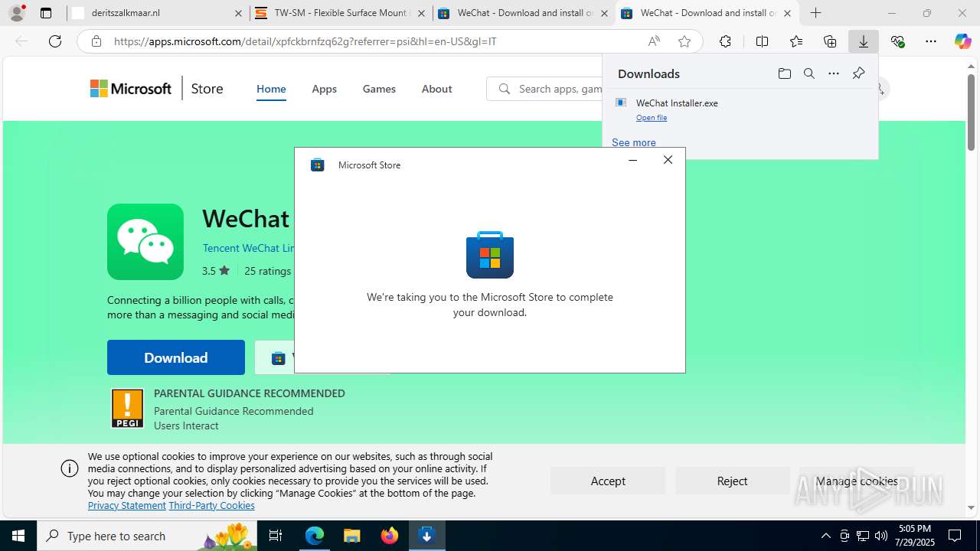The image size is (980, 551).
Task: Minimize the Microsoft Store dialog
Action: pos(632,160)
